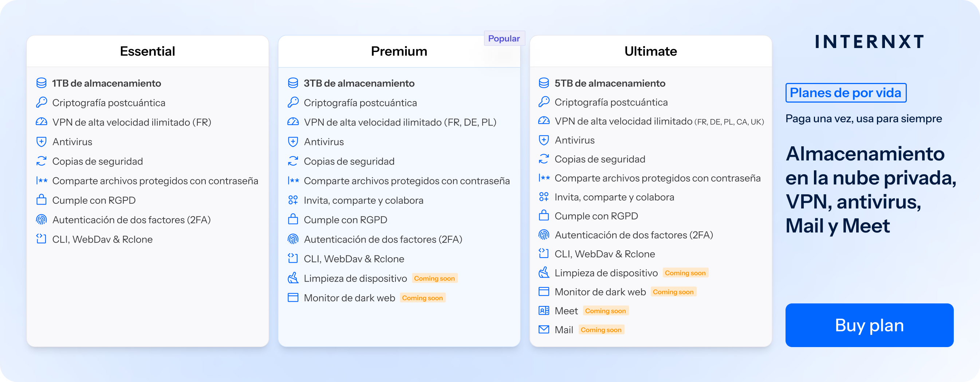Screen dimensions: 980x382
Task: Select the Antivirus shield icon in Ultimate
Action: click(544, 140)
